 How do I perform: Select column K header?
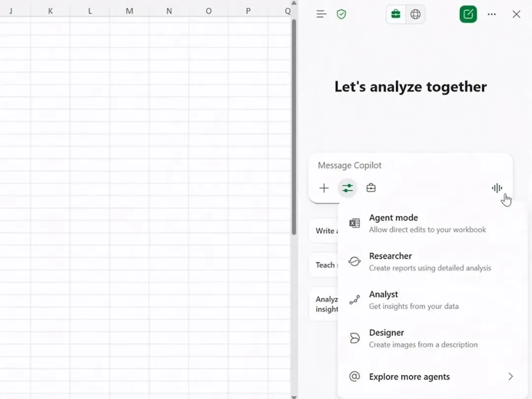click(x=50, y=11)
